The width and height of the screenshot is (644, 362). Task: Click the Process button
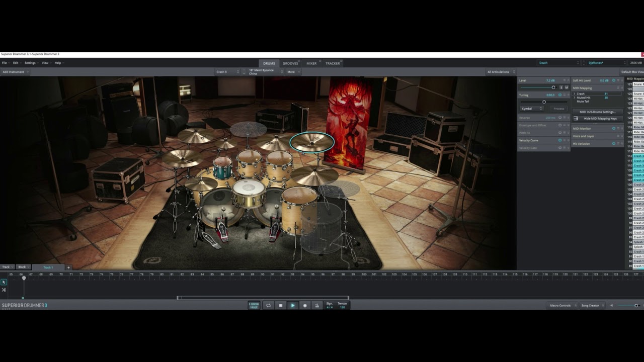point(558,109)
